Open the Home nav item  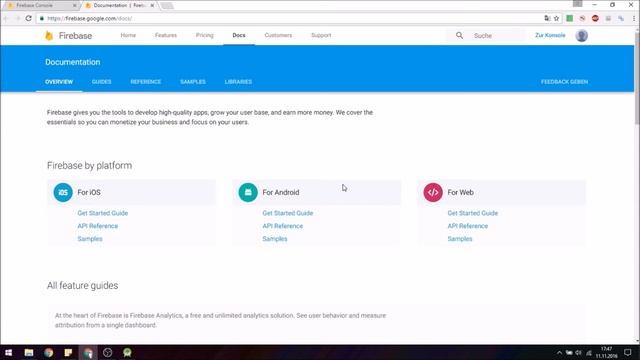click(128, 36)
